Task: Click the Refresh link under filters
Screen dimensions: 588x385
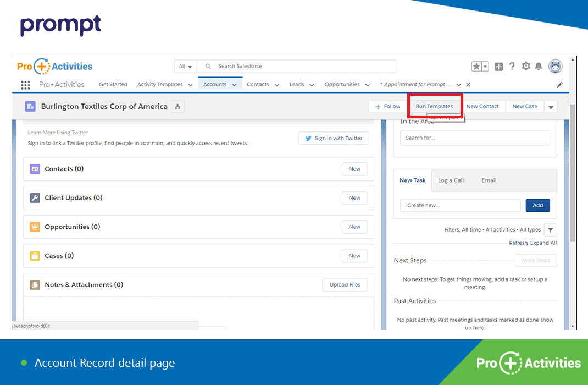Action: (518, 243)
